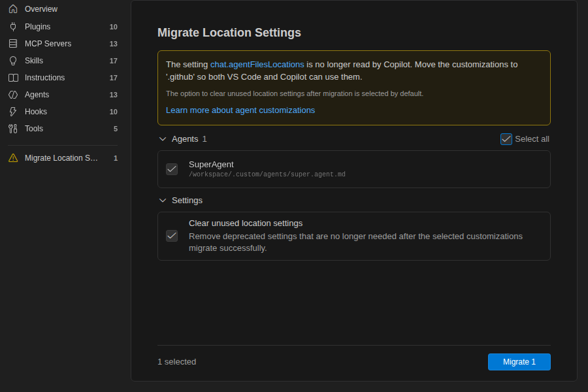Go to MCP Servers section
Viewport: 588px width, 392px height.
pos(63,44)
